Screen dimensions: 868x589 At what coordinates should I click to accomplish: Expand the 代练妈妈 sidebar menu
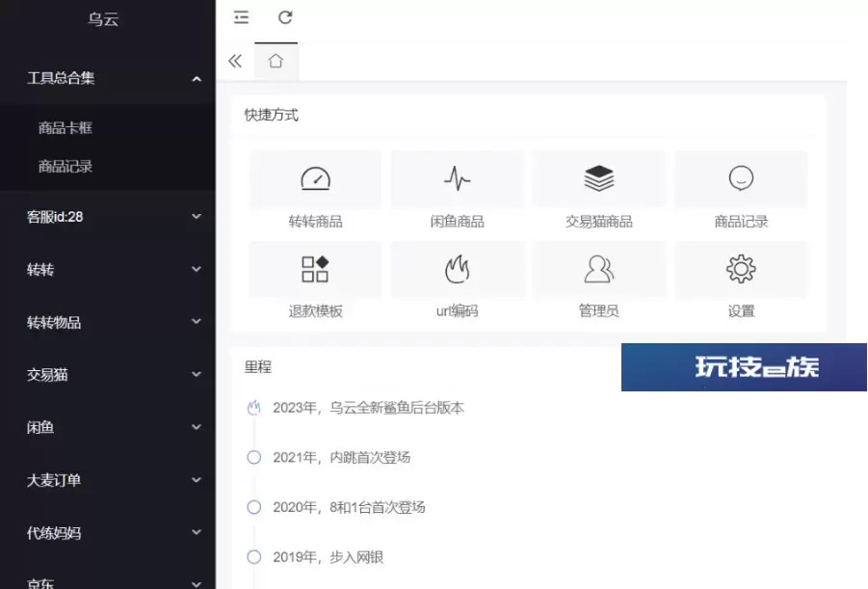(x=107, y=532)
